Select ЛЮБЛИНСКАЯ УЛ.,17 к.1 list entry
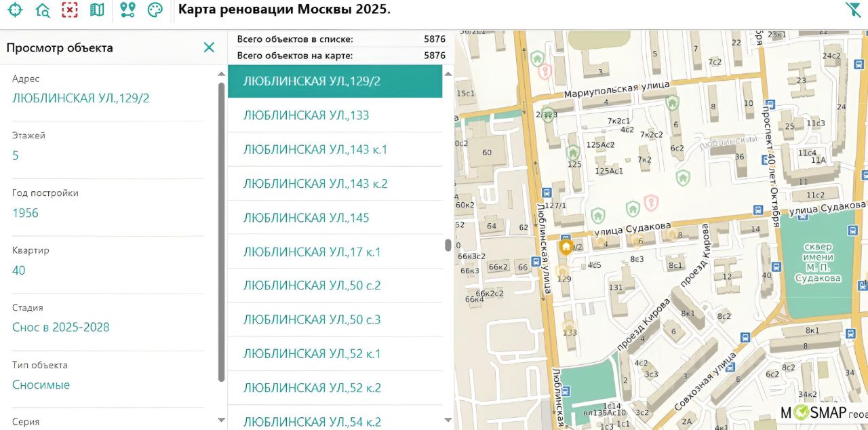Viewport: 868px width, 430px height. click(335, 252)
